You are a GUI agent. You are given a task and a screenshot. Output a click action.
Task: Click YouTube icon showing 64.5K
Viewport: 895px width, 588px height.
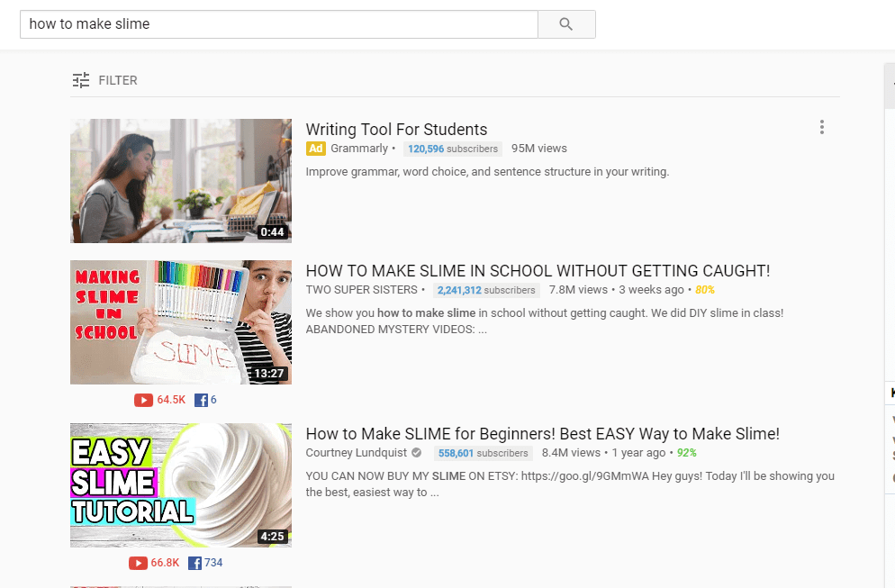[143, 400]
